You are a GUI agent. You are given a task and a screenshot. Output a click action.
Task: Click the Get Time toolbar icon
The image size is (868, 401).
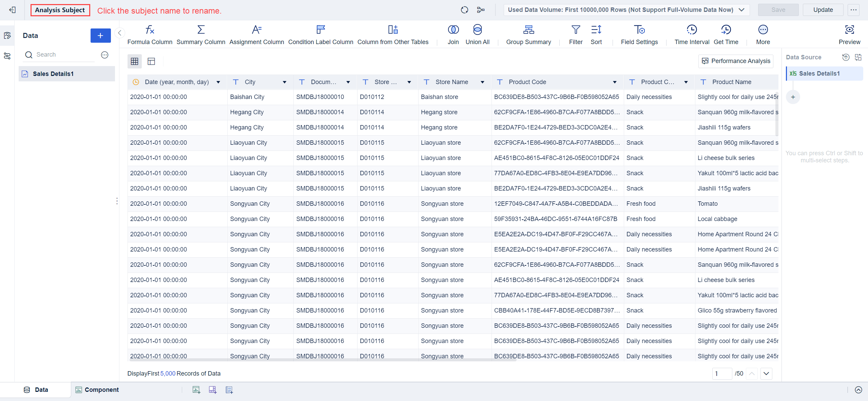[726, 34]
